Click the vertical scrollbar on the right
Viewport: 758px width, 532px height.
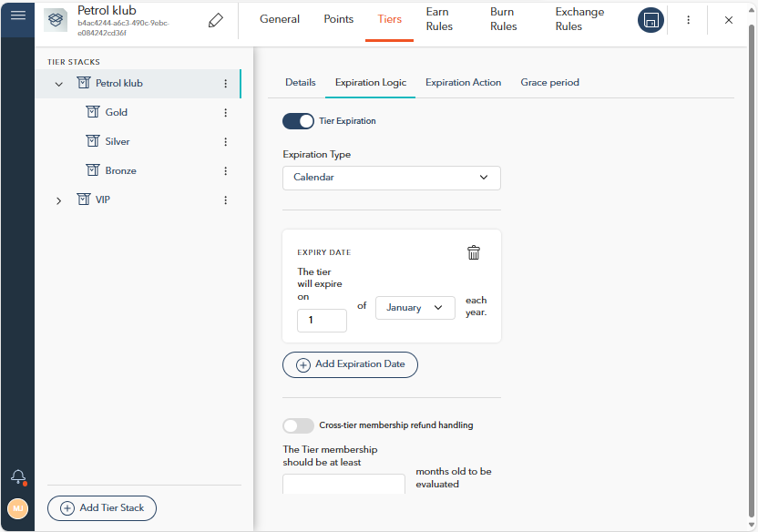pyautogui.click(x=752, y=271)
